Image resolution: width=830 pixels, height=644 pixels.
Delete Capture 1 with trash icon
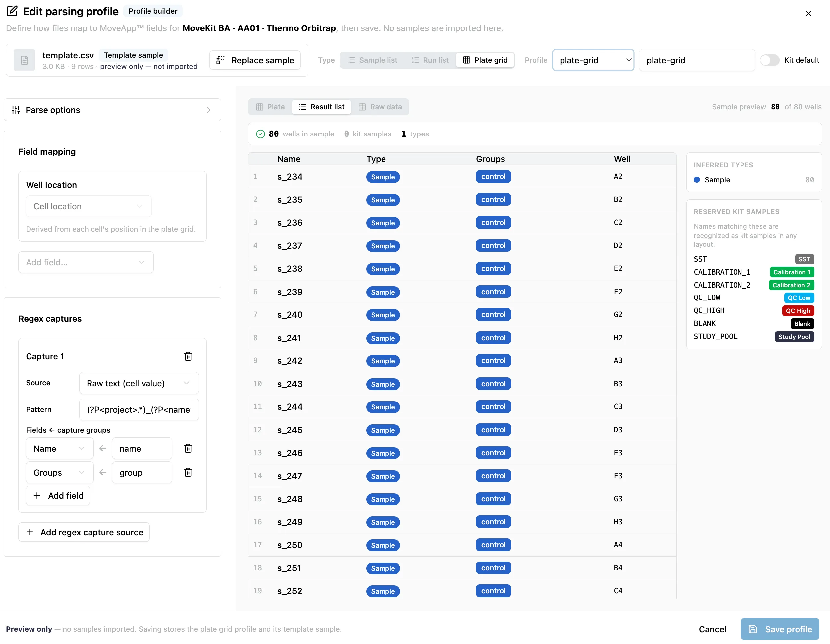[x=188, y=356]
